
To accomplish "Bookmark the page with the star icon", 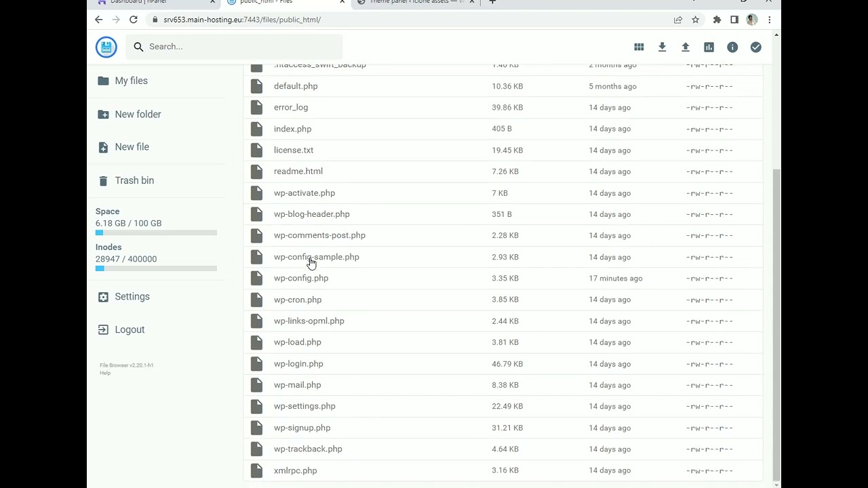I will click(695, 20).
